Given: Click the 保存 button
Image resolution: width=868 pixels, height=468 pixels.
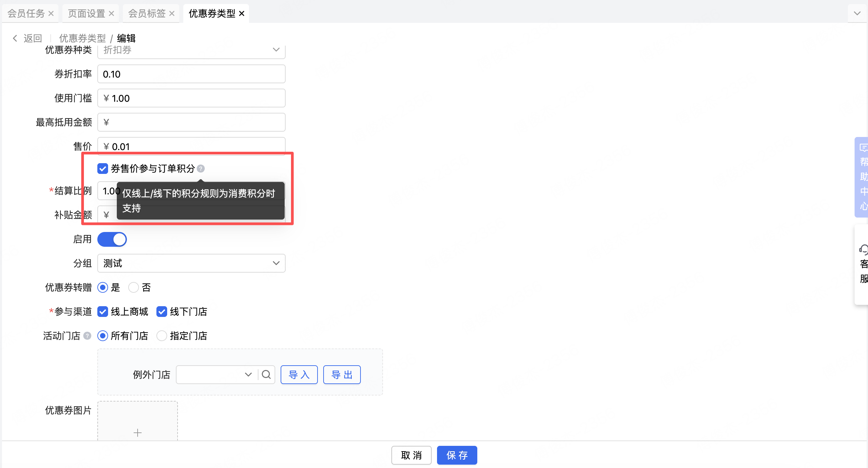Looking at the screenshot, I should click(456, 455).
